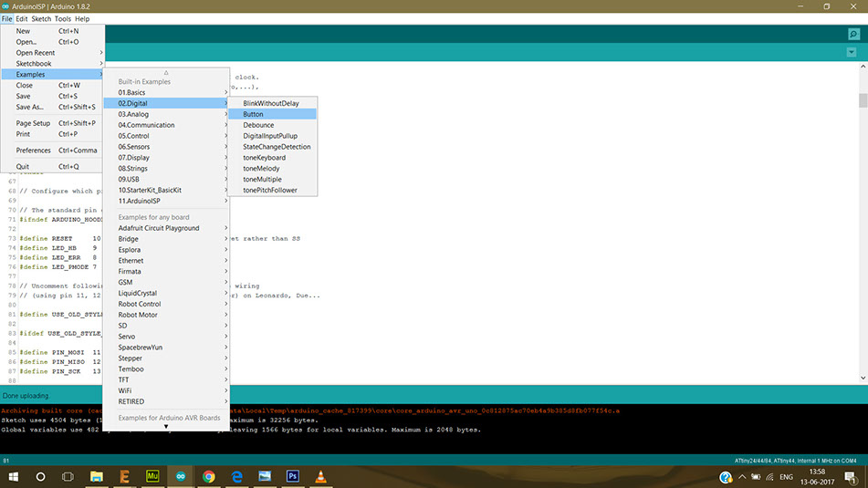Image resolution: width=868 pixels, height=488 pixels.
Task: Open the Tools menu
Action: 63,19
